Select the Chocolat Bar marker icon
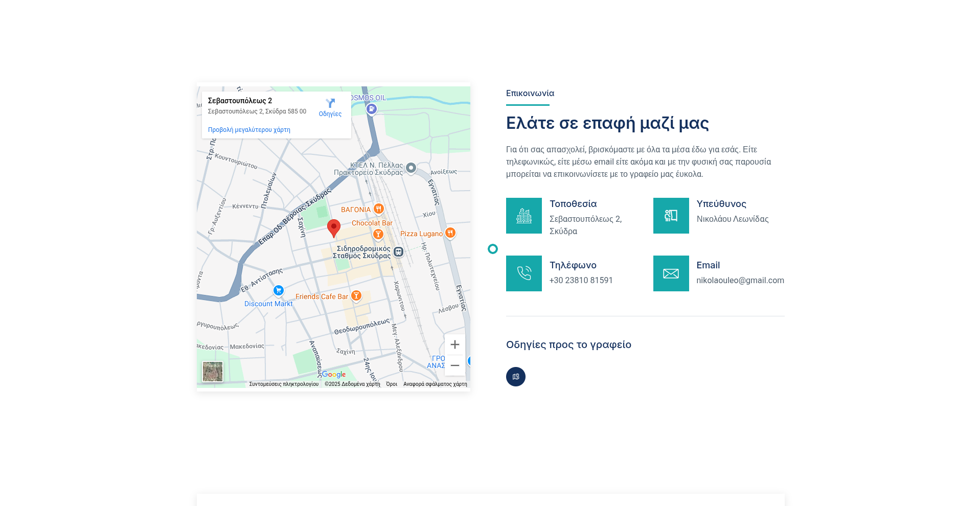Screen dimensions: 980x506 (x=378, y=235)
